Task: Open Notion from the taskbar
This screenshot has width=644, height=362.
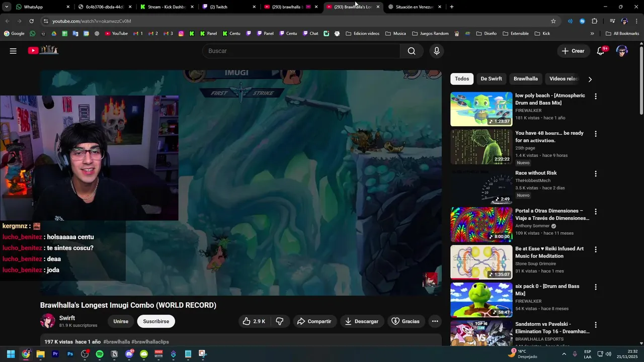Action: (x=114, y=354)
